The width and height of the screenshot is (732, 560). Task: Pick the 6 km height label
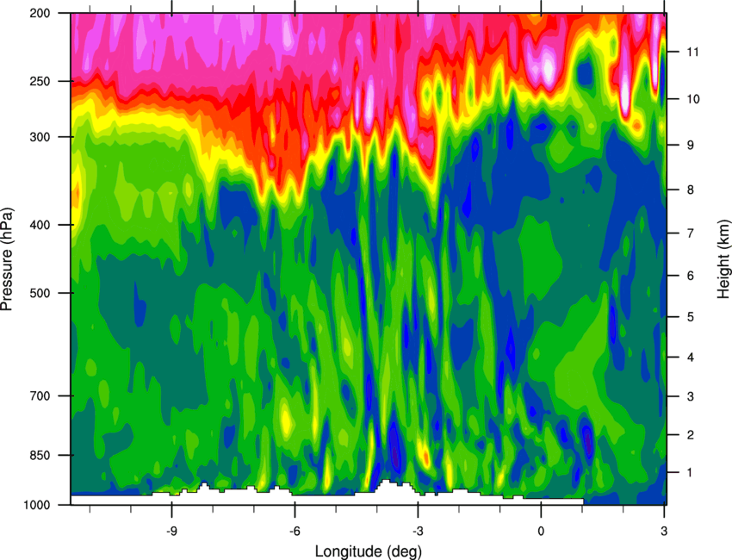pyautogui.click(x=690, y=276)
